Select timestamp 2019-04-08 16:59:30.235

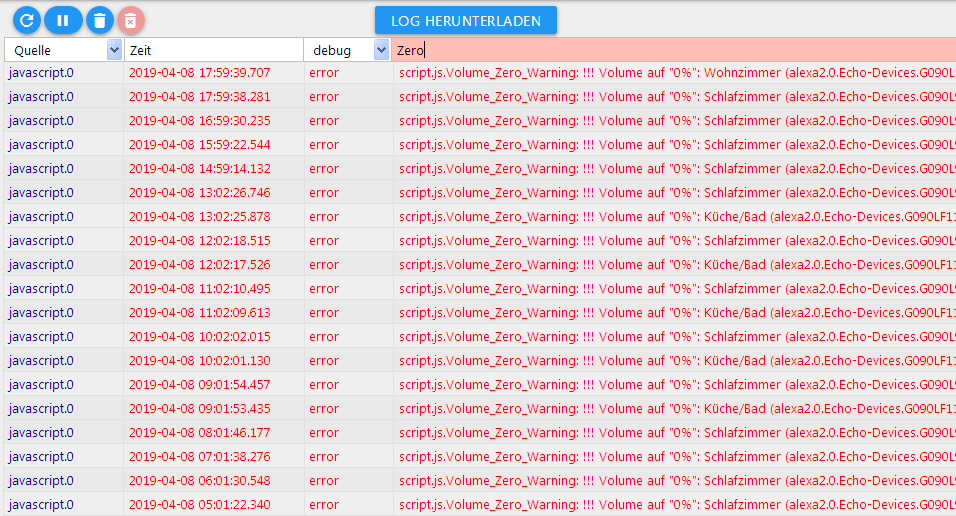[199, 121]
